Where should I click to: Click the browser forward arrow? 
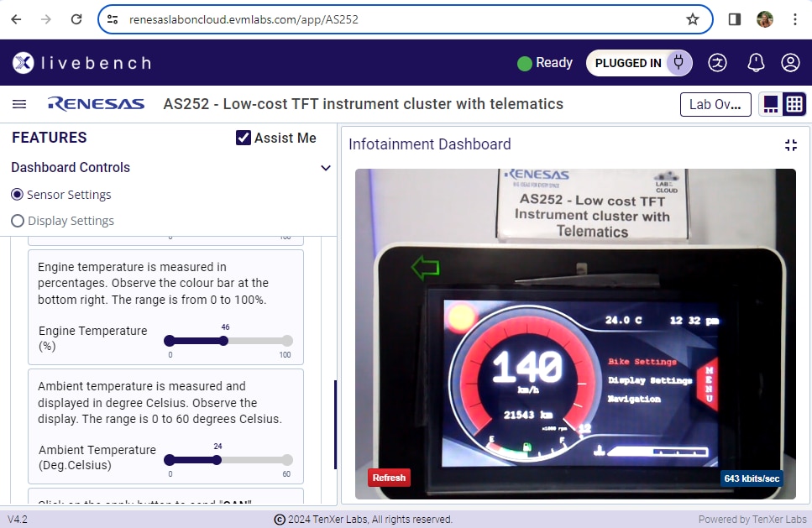click(46, 19)
